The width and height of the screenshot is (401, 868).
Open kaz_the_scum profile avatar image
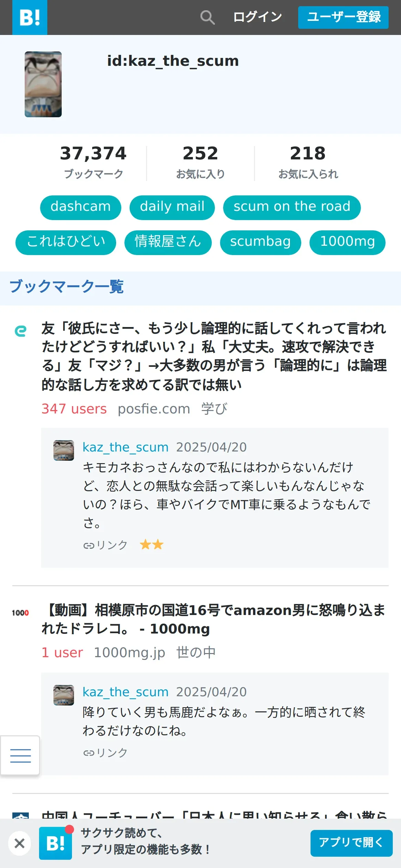(x=43, y=84)
